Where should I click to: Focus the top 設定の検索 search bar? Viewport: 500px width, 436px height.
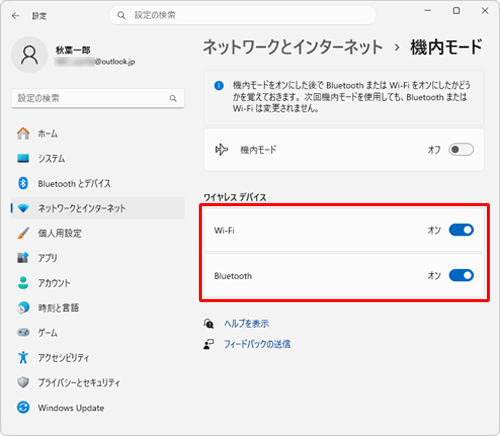point(243,15)
